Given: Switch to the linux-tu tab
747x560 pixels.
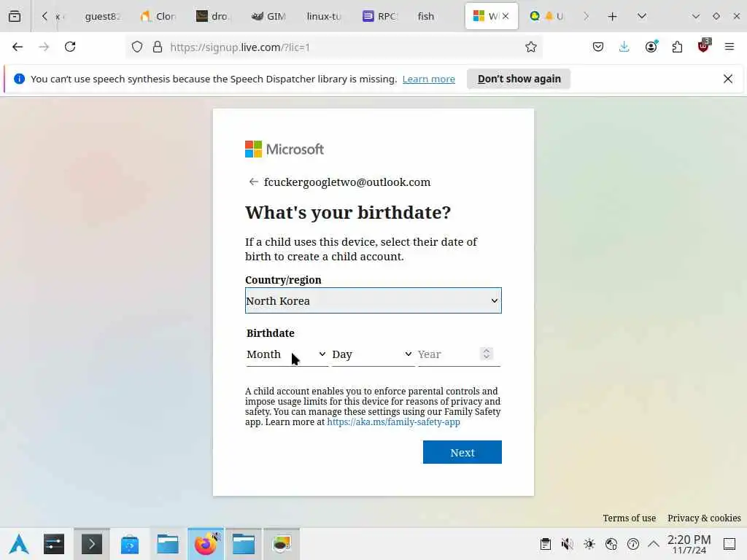Looking at the screenshot, I should pyautogui.click(x=324, y=16).
